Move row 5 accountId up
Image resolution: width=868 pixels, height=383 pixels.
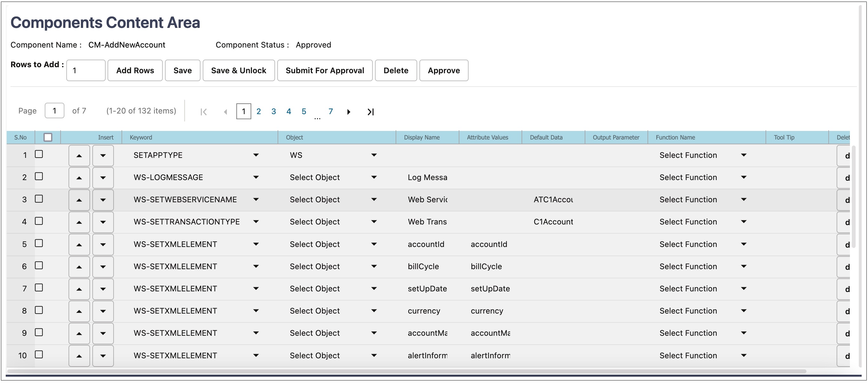[79, 245]
